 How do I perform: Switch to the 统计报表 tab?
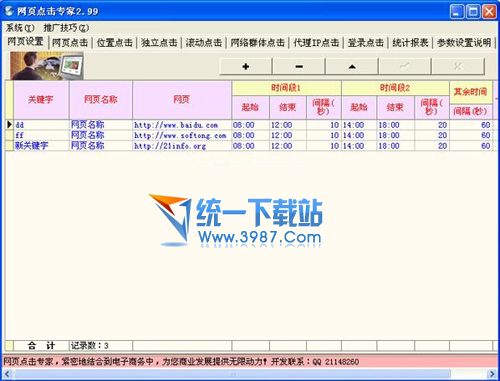click(410, 43)
